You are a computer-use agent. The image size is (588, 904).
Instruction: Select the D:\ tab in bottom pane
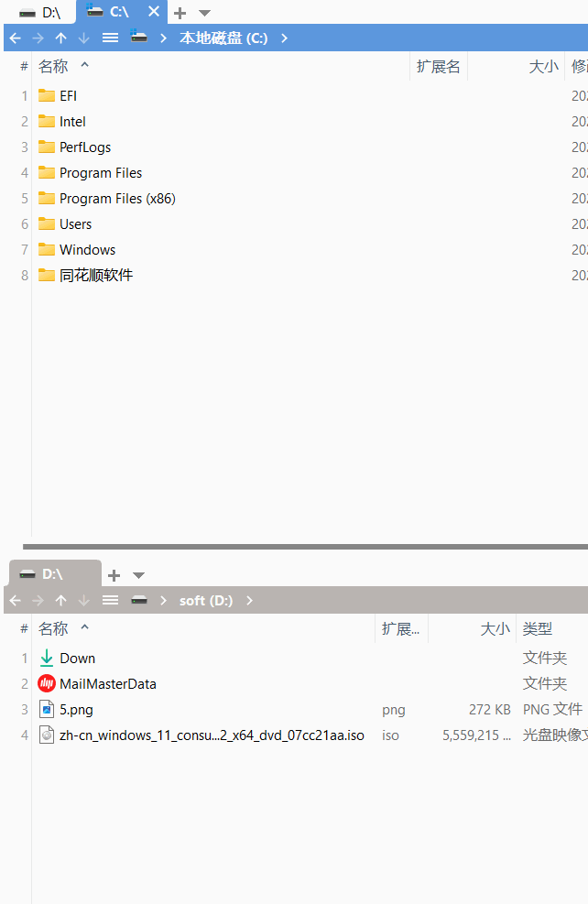coord(54,574)
